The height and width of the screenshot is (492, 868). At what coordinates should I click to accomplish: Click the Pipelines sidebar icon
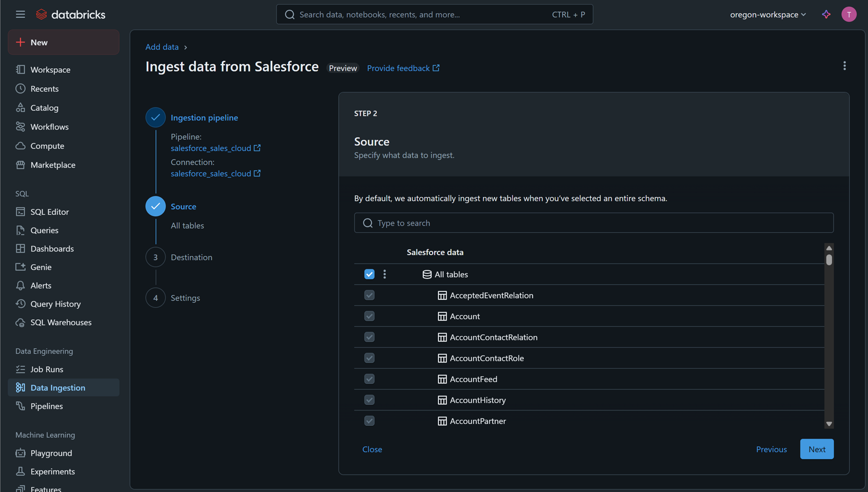coord(20,406)
